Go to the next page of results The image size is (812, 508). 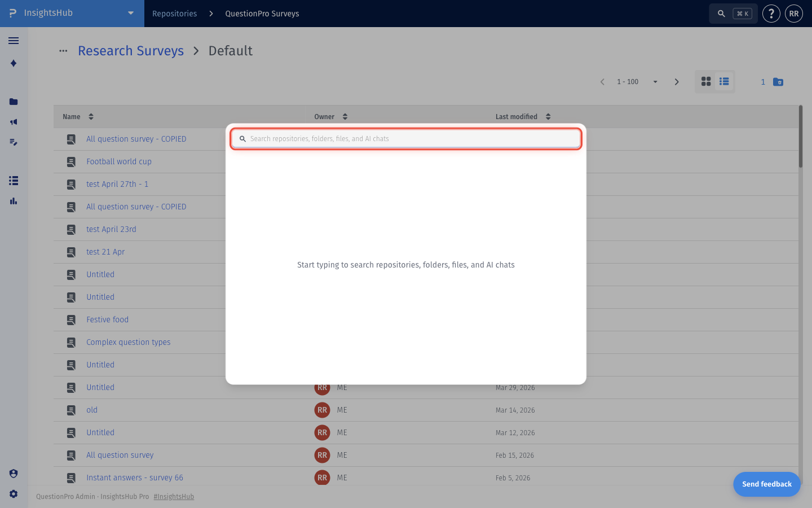click(677, 82)
